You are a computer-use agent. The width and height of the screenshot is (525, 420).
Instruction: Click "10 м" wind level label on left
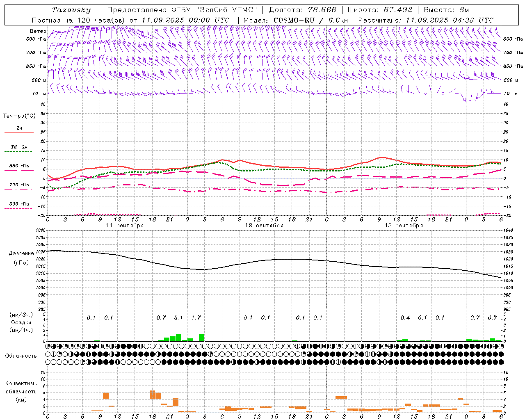tap(39, 94)
